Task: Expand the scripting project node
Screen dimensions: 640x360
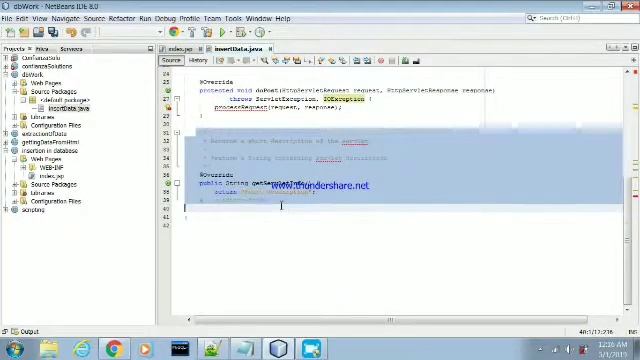Action: tap(6, 209)
